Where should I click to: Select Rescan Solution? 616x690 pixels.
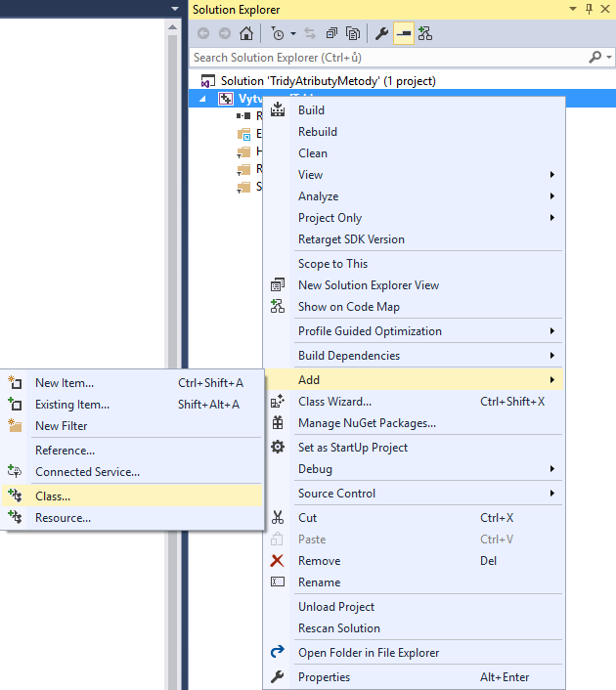point(414,628)
